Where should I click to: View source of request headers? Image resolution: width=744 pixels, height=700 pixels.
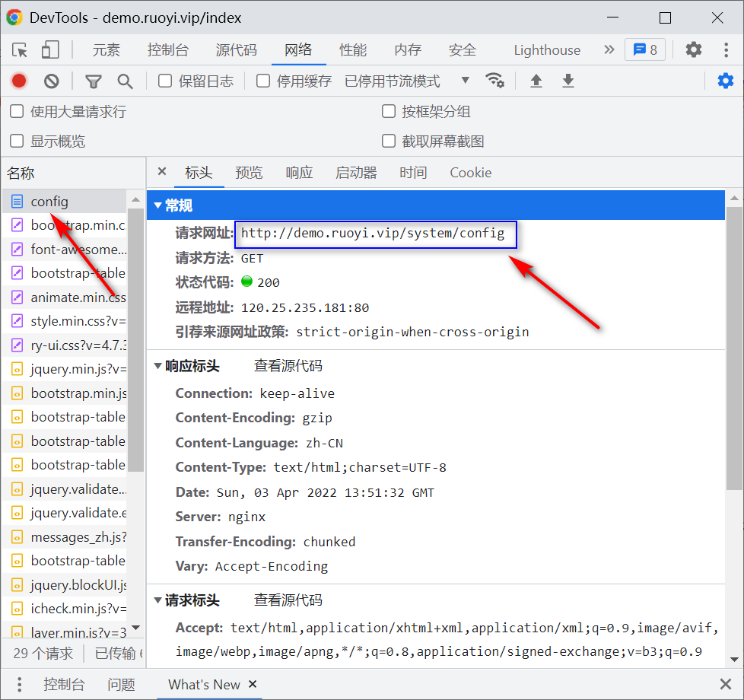point(288,600)
